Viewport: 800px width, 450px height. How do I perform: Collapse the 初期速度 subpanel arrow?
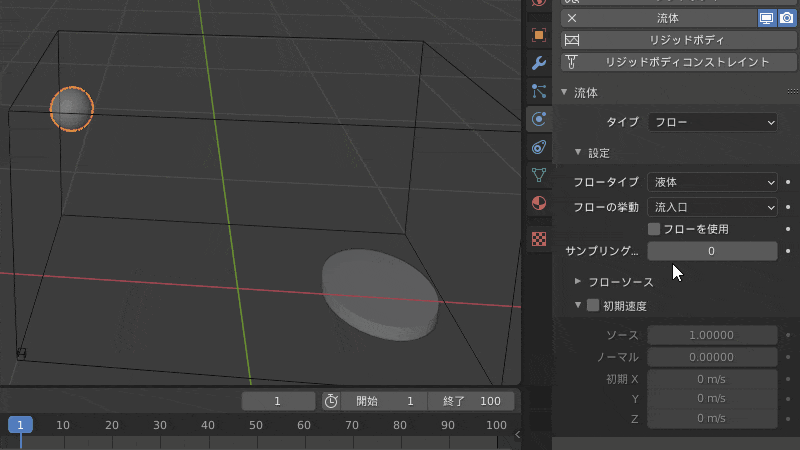[578, 305]
